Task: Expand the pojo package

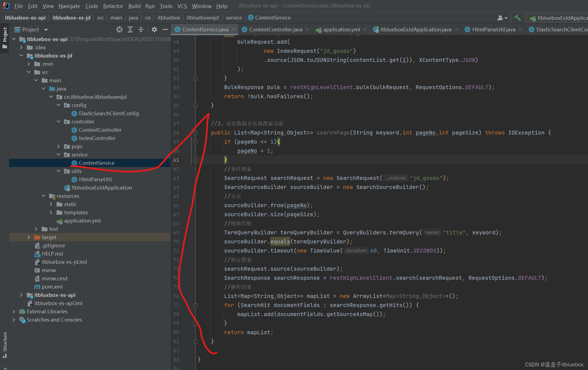Action: [58, 146]
